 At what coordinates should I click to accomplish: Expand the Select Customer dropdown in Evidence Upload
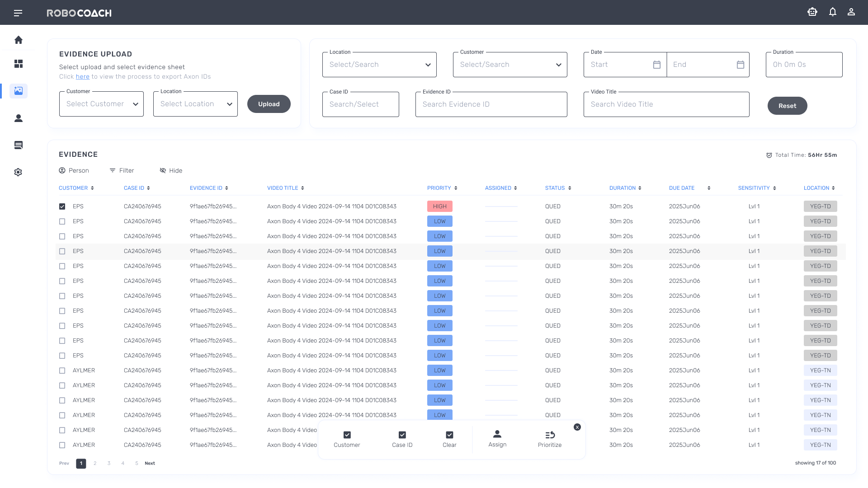[101, 104]
